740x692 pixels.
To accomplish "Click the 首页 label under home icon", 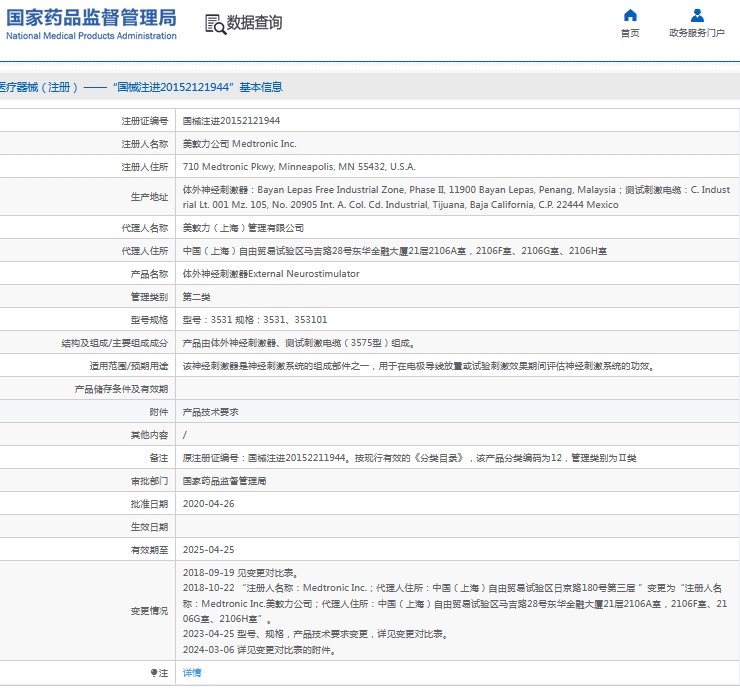I will pyautogui.click(x=630, y=33).
